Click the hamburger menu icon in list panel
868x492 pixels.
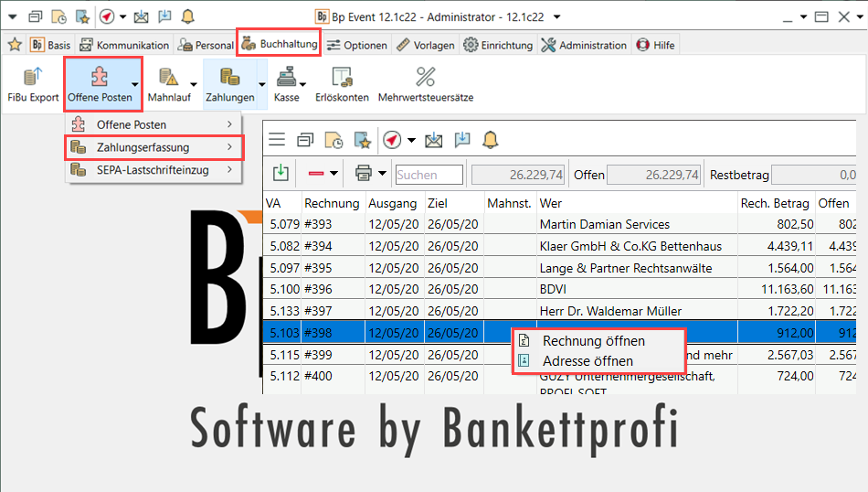click(x=277, y=140)
